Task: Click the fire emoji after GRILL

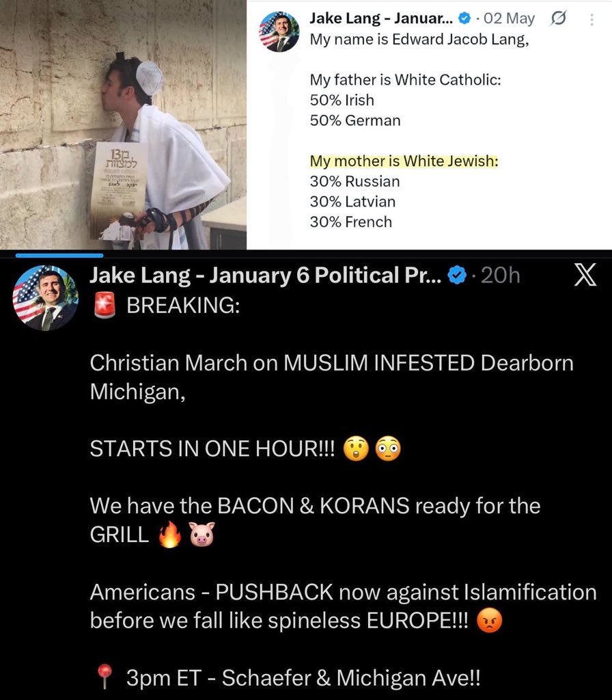Action: (x=170, y=535)
